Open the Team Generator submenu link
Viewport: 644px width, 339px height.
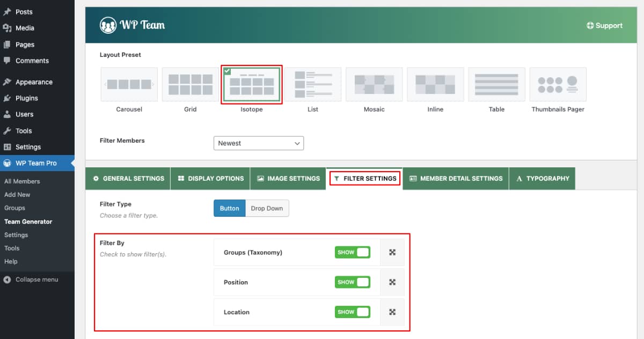click(x=28, y=222)
